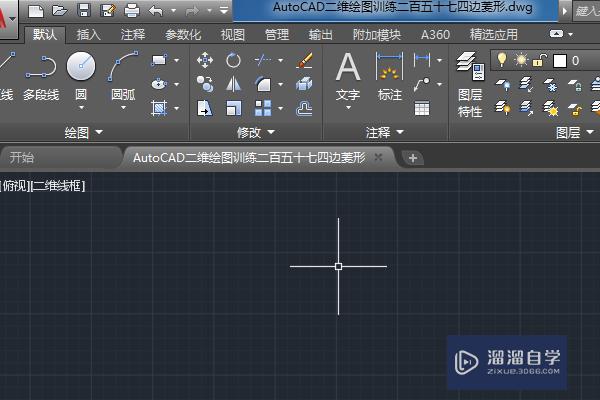Go to the 视图 ribbon tab
Image resolution: width=600 pixels, height=400 pixels.
click(233, 35)
